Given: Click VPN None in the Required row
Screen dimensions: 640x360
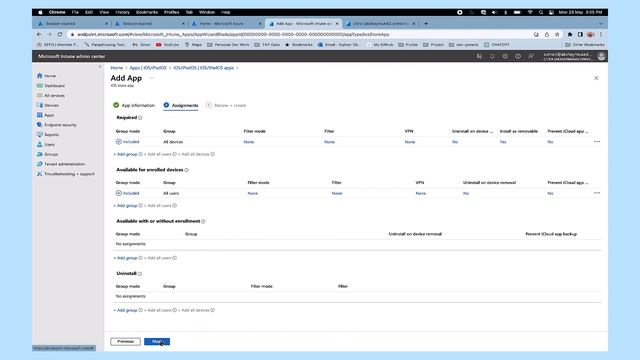Looking at the screenshot, I should tap(410, 142).
